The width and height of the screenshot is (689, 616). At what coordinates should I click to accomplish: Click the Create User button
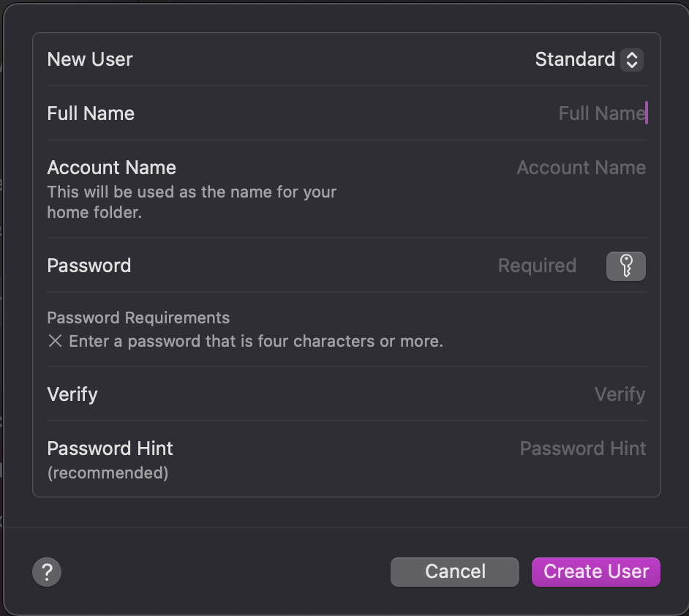595,571
